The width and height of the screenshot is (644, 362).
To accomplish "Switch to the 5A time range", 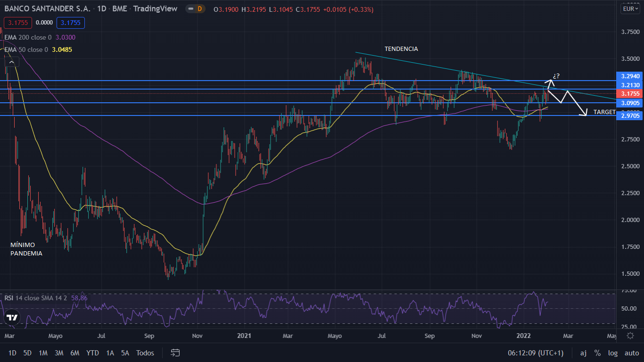I will pos(125,353).
